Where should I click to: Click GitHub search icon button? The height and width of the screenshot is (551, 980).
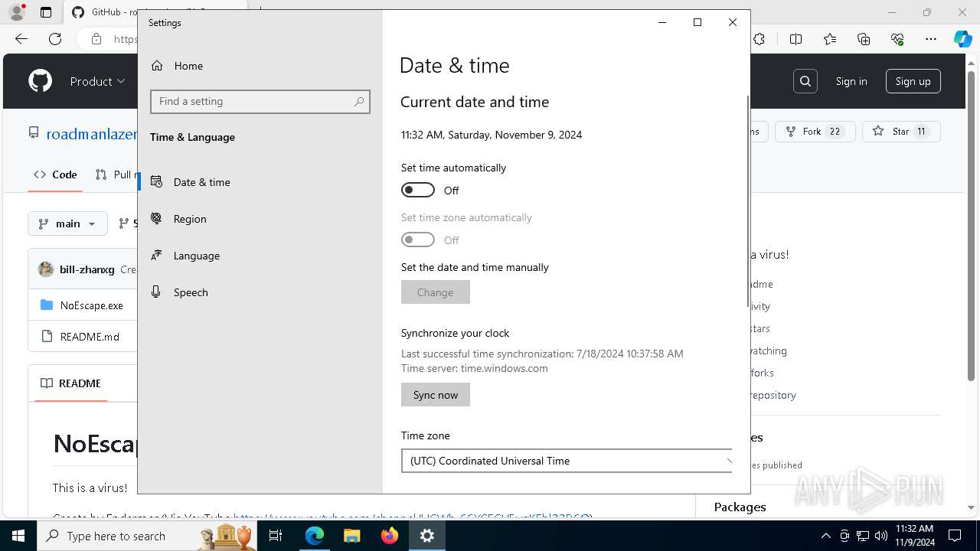[805, 81]
